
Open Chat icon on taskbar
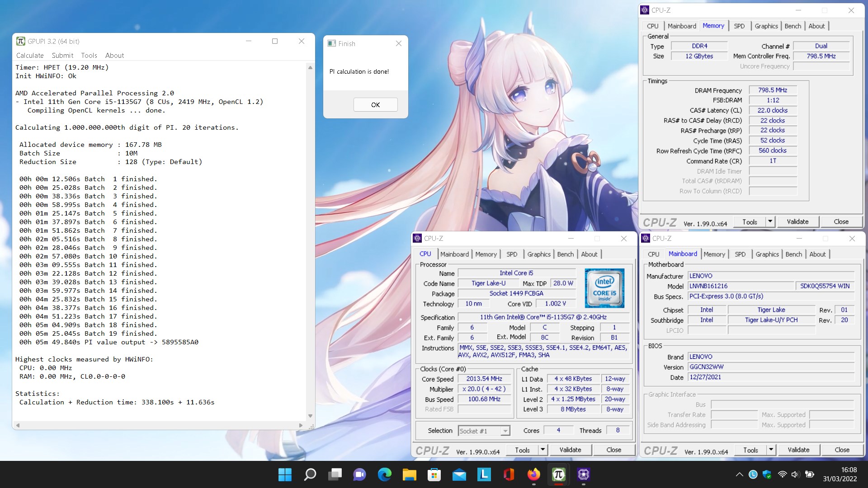pos(360,474)
